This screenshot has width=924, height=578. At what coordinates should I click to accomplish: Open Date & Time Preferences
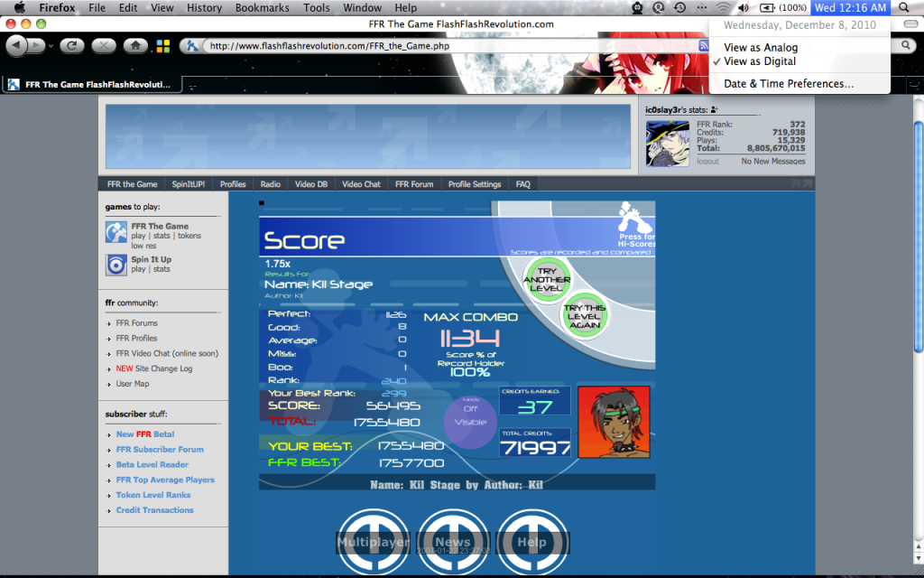point(789,84)
